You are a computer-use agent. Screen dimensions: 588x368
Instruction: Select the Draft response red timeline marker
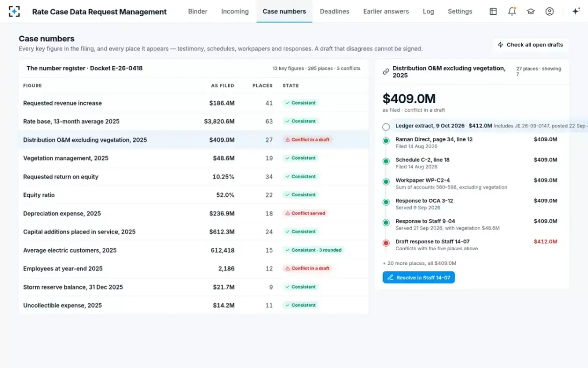[386, 243]
